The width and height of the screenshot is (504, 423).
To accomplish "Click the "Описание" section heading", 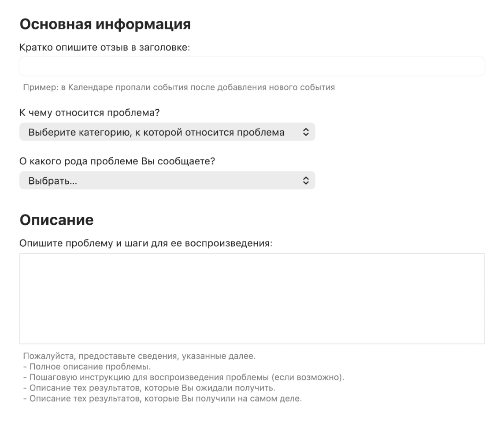I will coord(56,220).
